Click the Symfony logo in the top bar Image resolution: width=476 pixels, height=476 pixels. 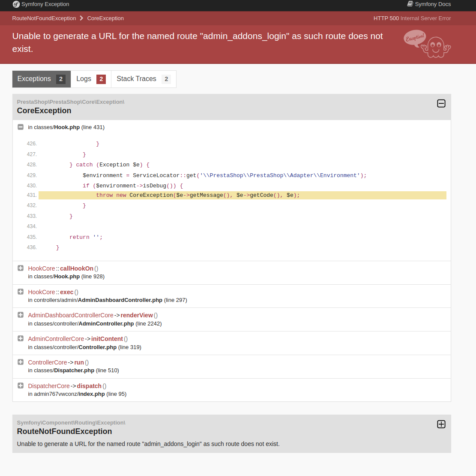pyautogui.click(x=16, y=4)
